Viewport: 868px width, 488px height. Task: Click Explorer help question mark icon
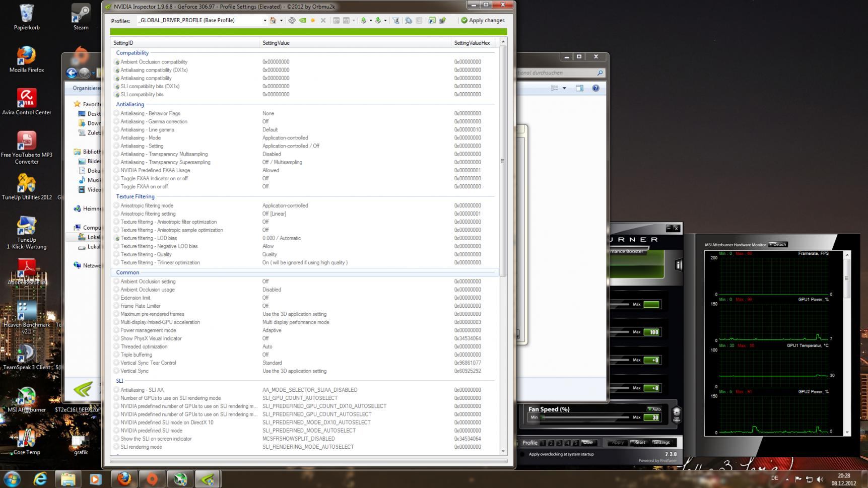(x=595, y=88)
